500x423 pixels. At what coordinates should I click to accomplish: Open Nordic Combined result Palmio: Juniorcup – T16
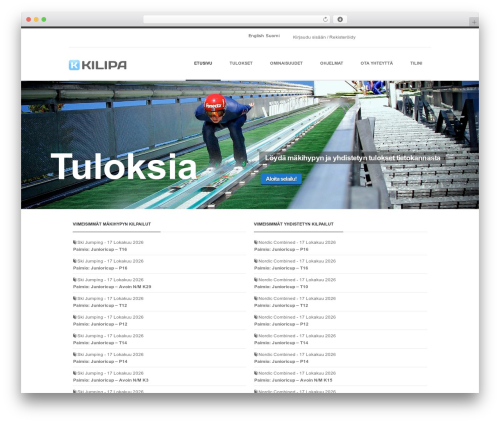coord(281,268)
